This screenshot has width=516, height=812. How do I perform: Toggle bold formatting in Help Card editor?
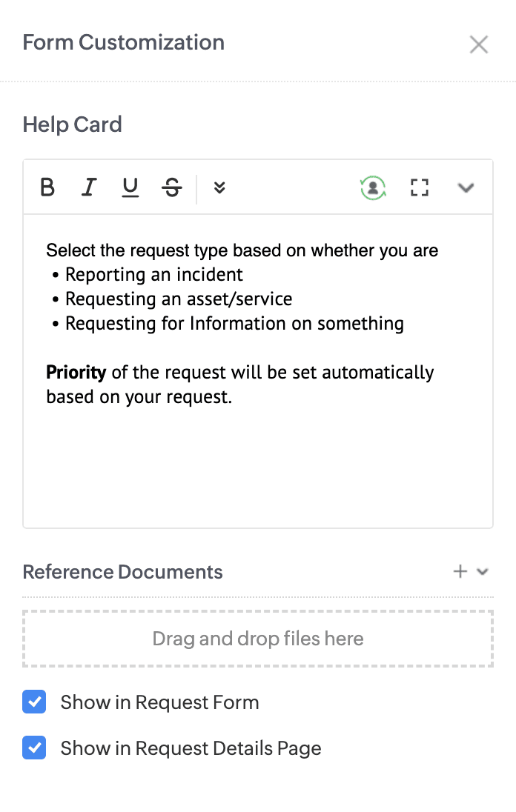(47, 187)
